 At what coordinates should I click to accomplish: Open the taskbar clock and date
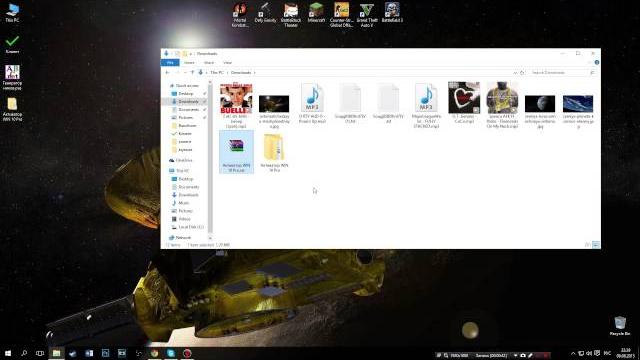click(625, 353)
